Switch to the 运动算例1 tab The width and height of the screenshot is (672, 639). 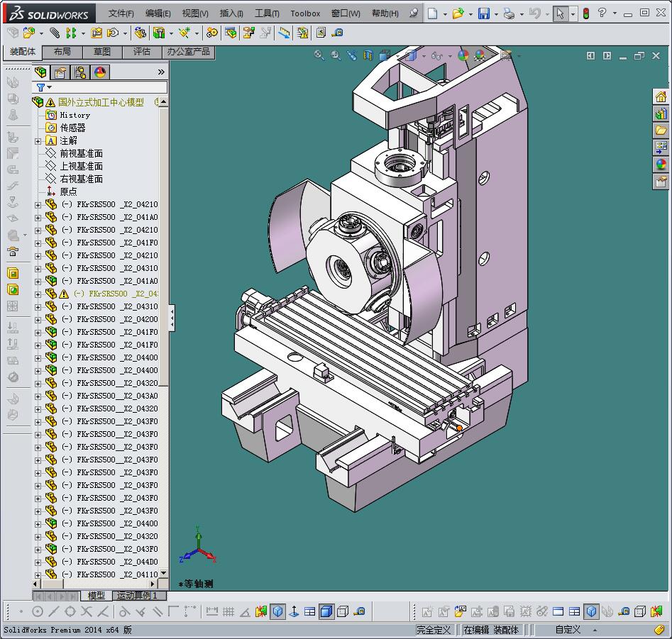coord(138,596)
